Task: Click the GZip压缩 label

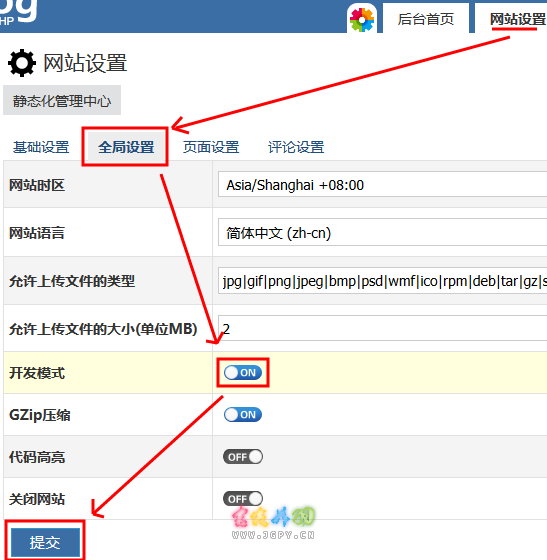Action: (x=40, y=415)
